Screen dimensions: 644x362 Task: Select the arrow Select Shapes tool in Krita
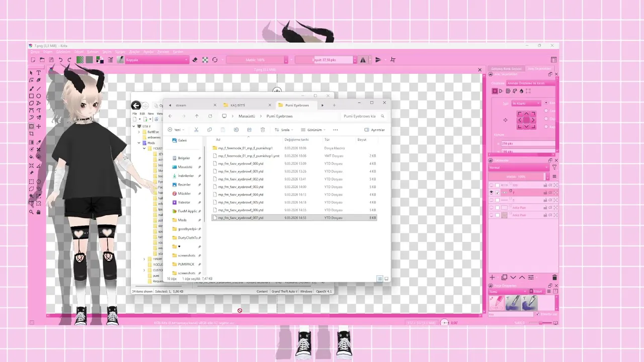click(x=32, y=73)
